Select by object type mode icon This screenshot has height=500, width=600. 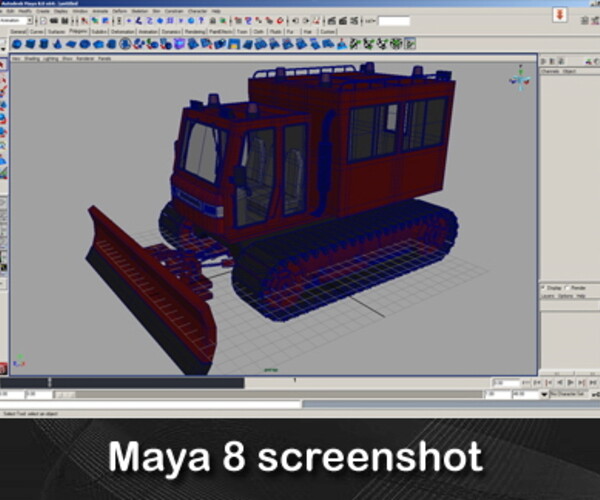pos(95,21)
